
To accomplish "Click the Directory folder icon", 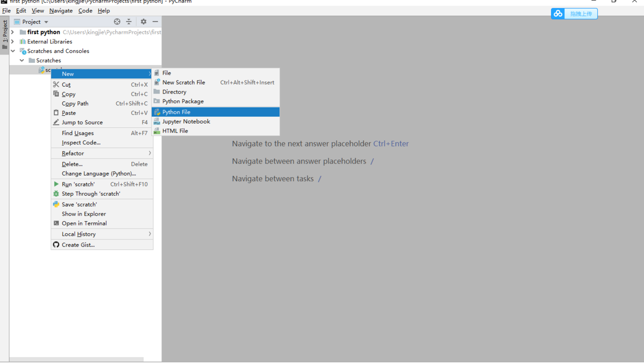I will (x=157, y=91).
